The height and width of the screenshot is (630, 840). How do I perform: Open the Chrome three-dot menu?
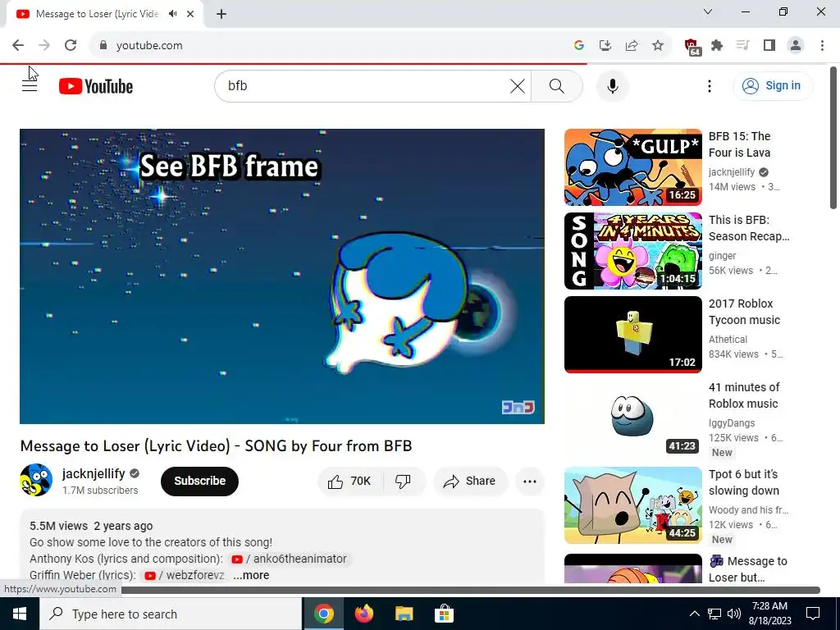point(822,46)
